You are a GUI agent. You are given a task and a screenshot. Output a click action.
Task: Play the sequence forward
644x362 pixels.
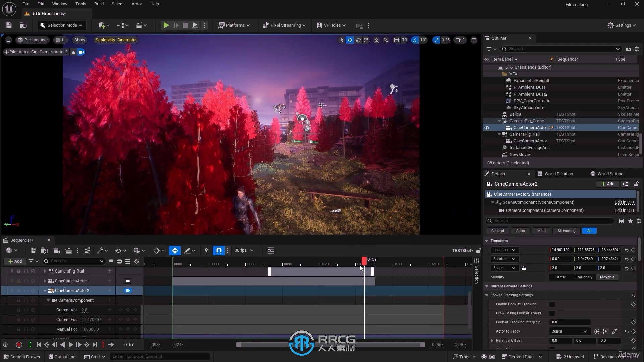[70, 345]
